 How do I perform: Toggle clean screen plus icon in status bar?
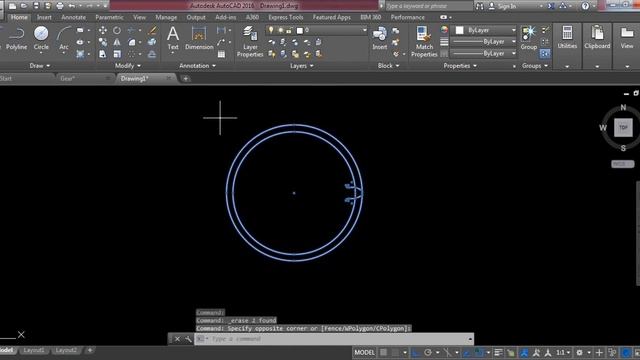click(x=599, y=353)
